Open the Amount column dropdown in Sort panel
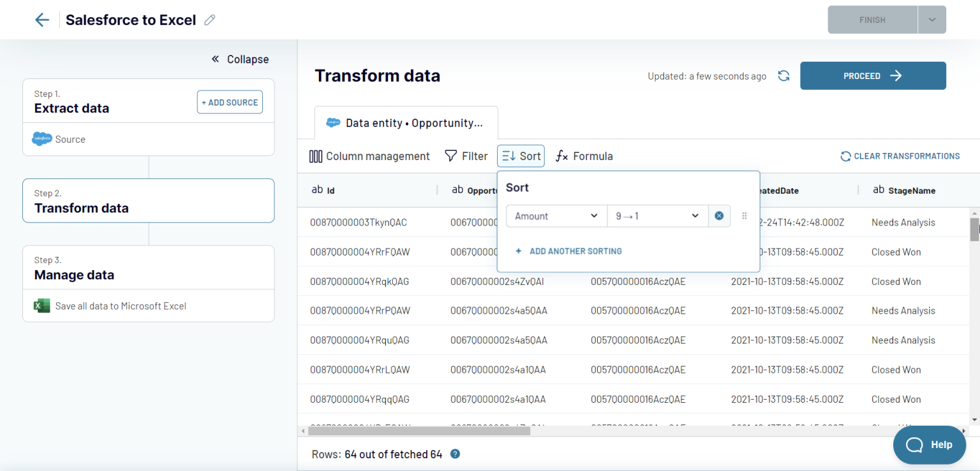 [x=555, y=215]
